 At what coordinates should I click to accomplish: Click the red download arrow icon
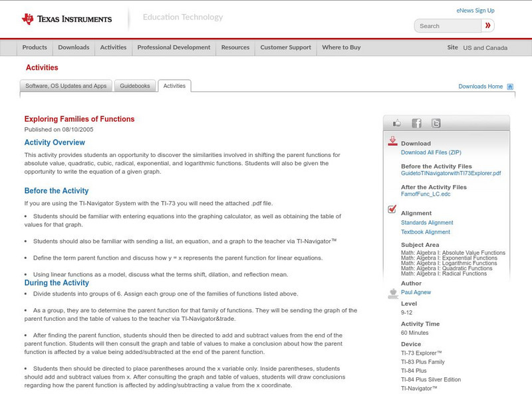click(392, 141)
